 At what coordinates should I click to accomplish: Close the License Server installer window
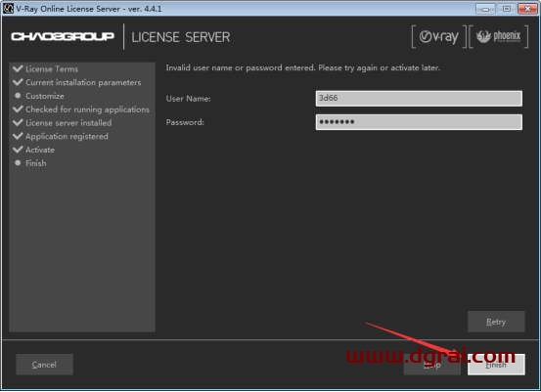(527, 9)
